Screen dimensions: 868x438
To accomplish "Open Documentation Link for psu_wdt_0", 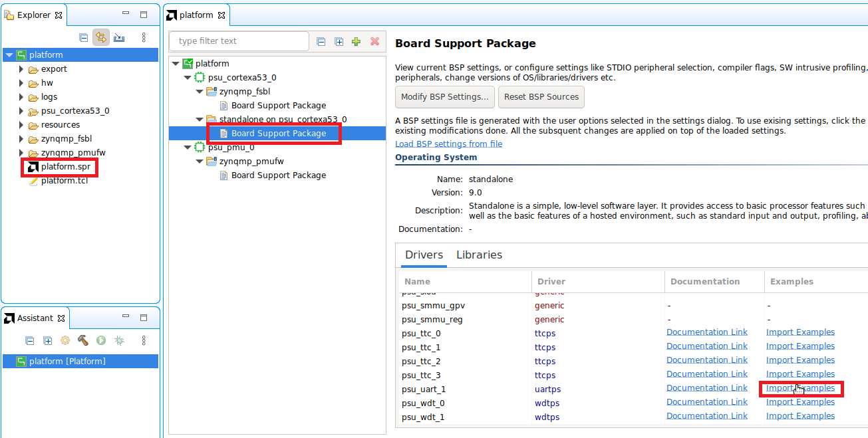I will click(x=706, y=402).
